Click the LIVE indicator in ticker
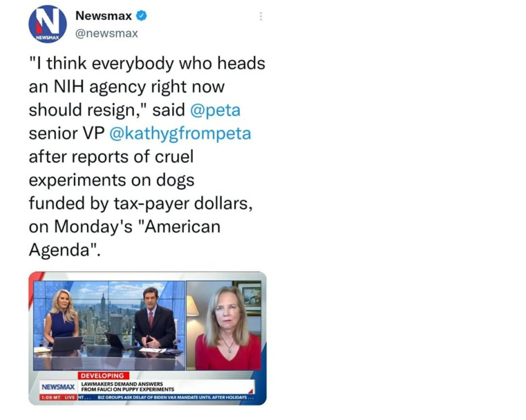The width and height of the screenshot is (526, 420). coord(70,397)
